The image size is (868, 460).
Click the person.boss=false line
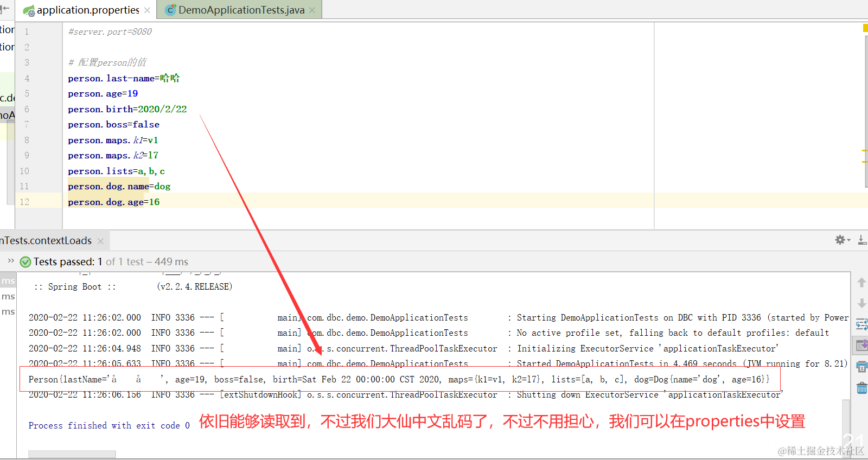pos(114,124)
